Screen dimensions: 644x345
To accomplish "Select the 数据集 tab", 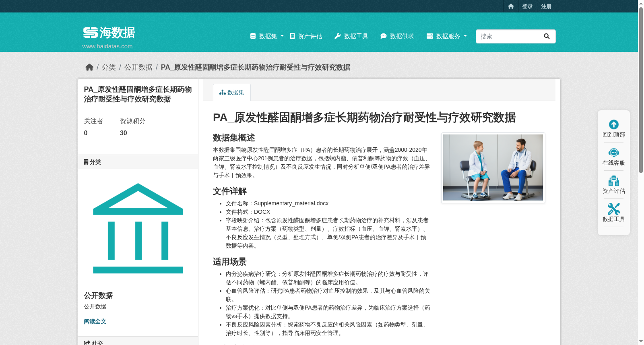I will click(x=232, y=92).
